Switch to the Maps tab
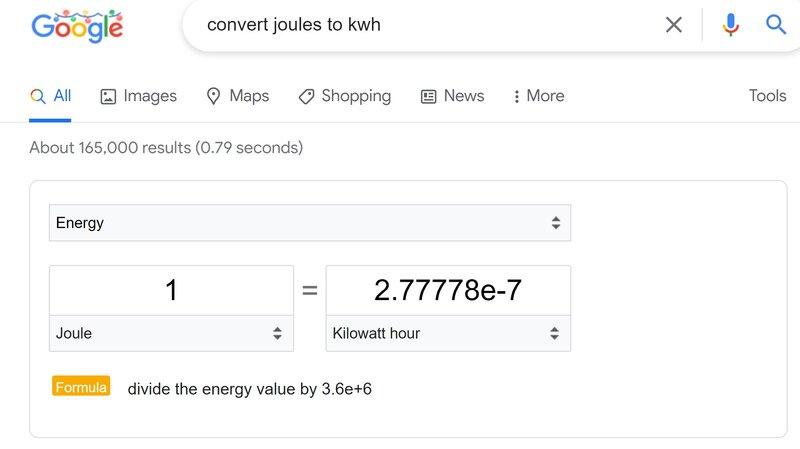 [238, 96]
